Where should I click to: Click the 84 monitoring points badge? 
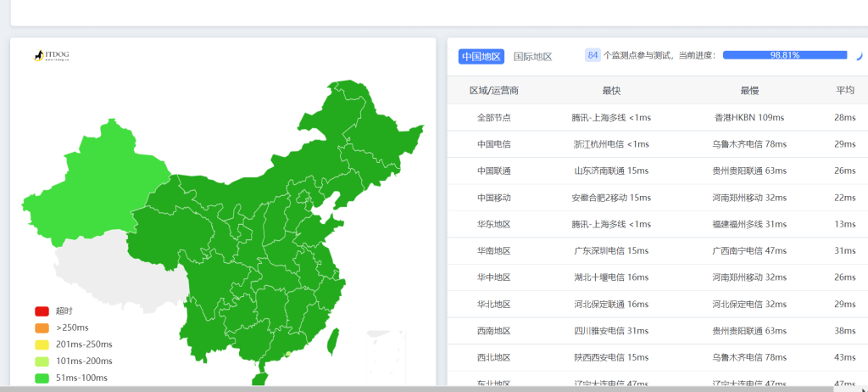[593, 55]
